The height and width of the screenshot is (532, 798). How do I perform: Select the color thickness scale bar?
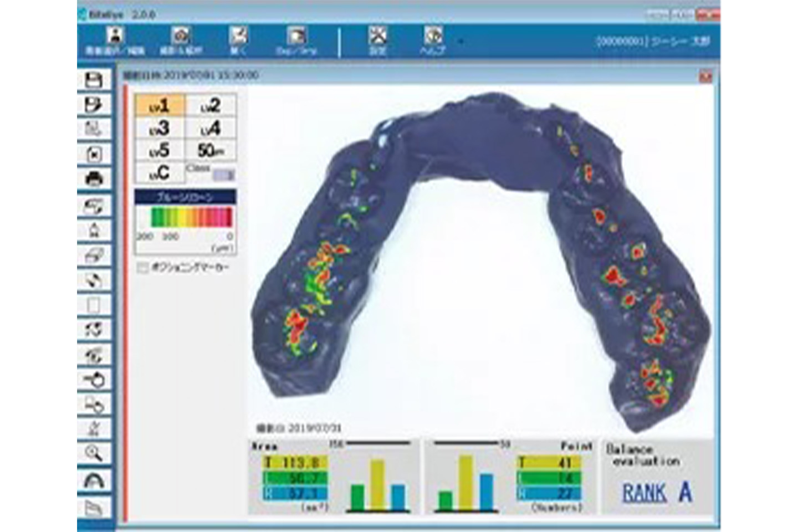192,217
